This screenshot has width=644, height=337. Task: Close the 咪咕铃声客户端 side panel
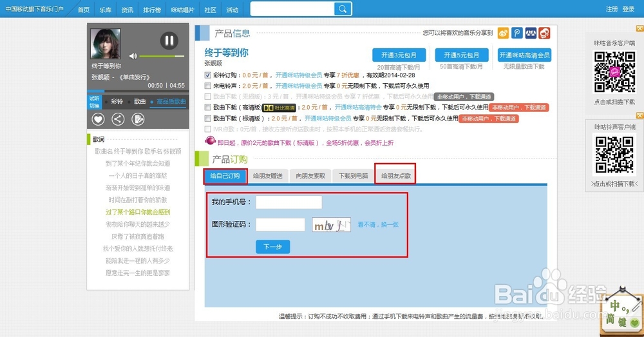[639, 115]
